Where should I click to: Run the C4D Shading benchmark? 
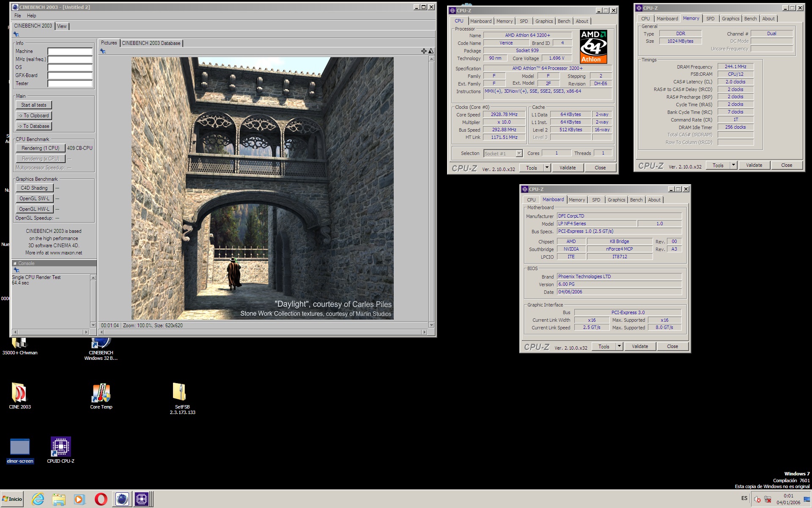click(35, 188)
